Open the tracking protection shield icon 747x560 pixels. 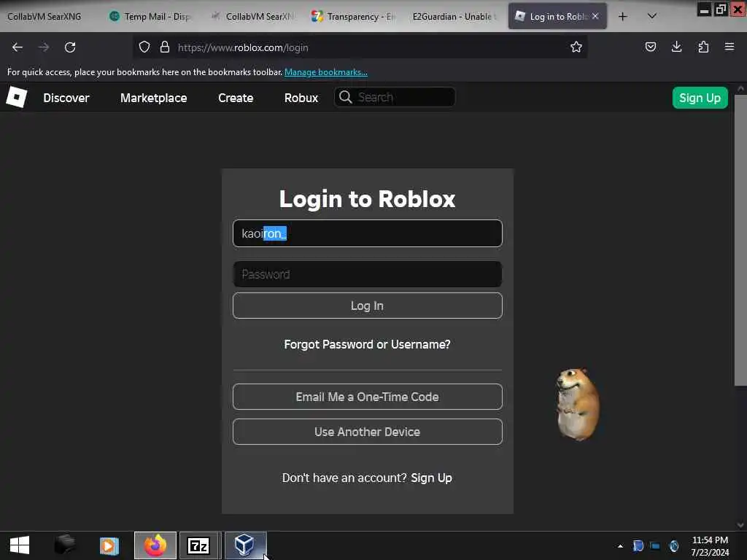click(x=144, y=47)
